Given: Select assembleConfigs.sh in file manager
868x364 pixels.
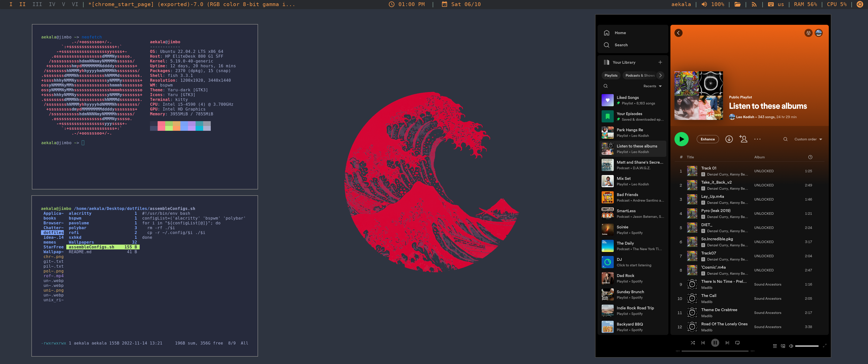Looking at the screenshot, I should click(x=103, y=247).
